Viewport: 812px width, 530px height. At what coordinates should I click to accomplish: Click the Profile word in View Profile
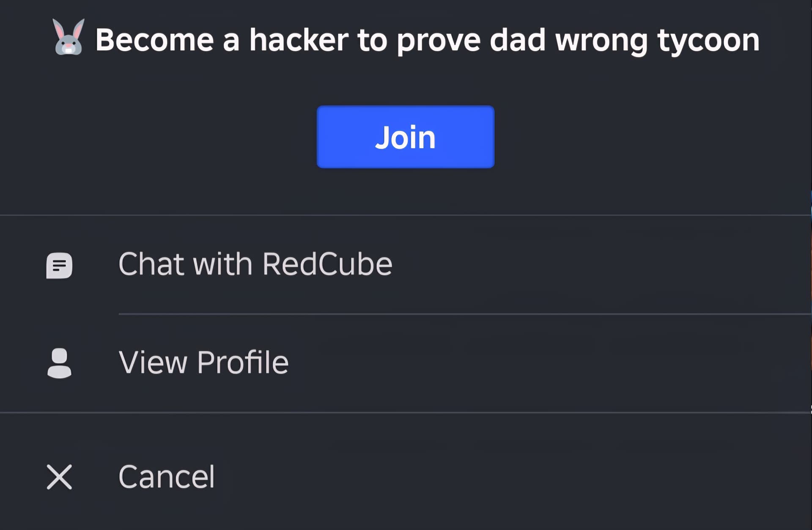(243, 362)
